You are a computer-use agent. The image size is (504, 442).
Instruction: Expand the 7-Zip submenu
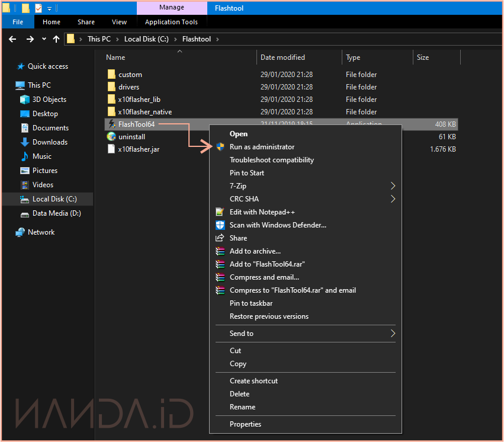[x=393, y=186]
